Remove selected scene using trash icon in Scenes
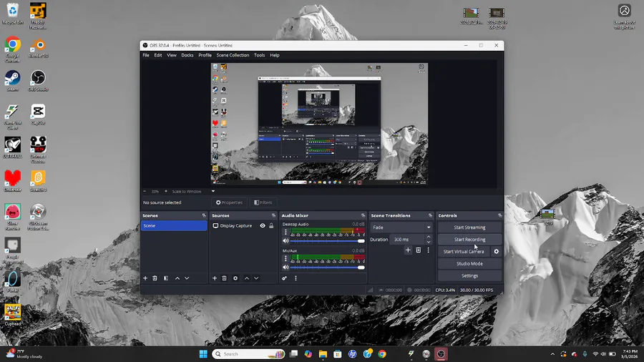Viewport: 644px width, 362px height. point(155,278)
